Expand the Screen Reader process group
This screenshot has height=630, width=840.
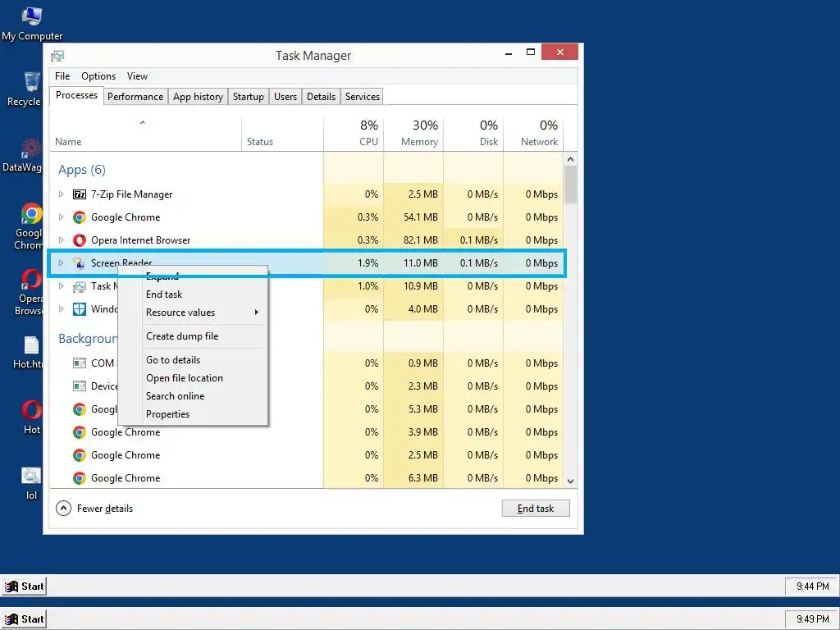pyautogui.click(x=61, y=263)
